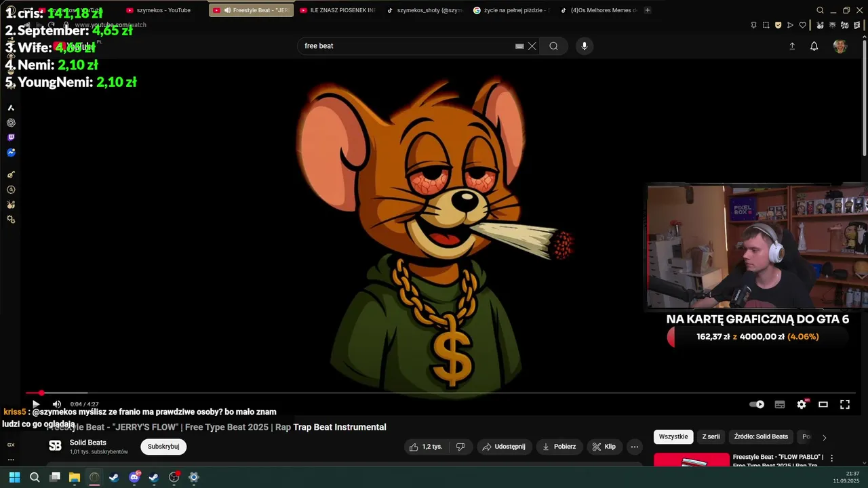This screenshot has width=868, height=488.
Task: Switch to życie na pełnej Google tab
Action: [x=511, y=10]
